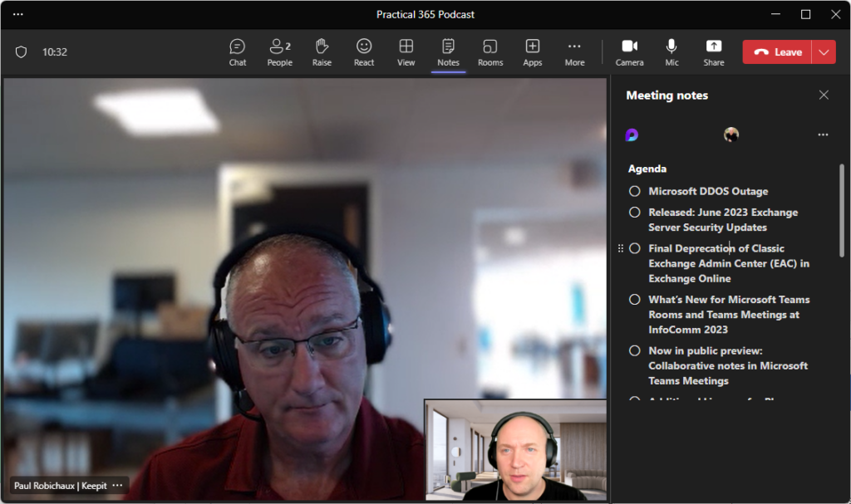Mute the Mic
Image resolution: width=851 pixels, height=504 pixels.
click(671, 52)
